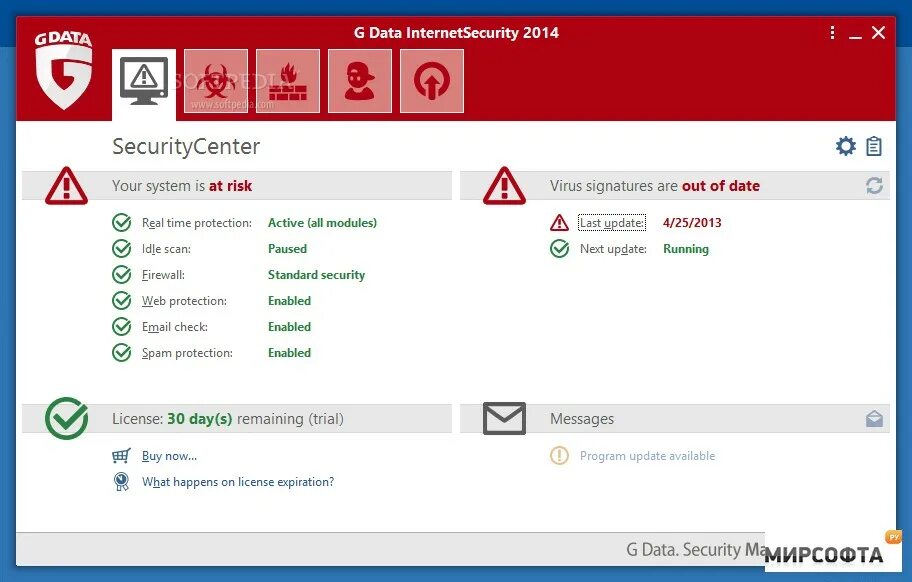Viewport: 912px width, 582px height.
Task: Click the Enabled status for Spam protection
Action: coord(290,353)
